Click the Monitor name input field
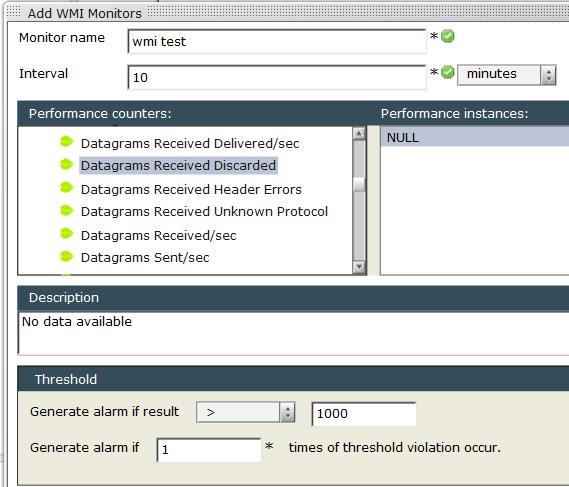569x487 pixels. 277,41
